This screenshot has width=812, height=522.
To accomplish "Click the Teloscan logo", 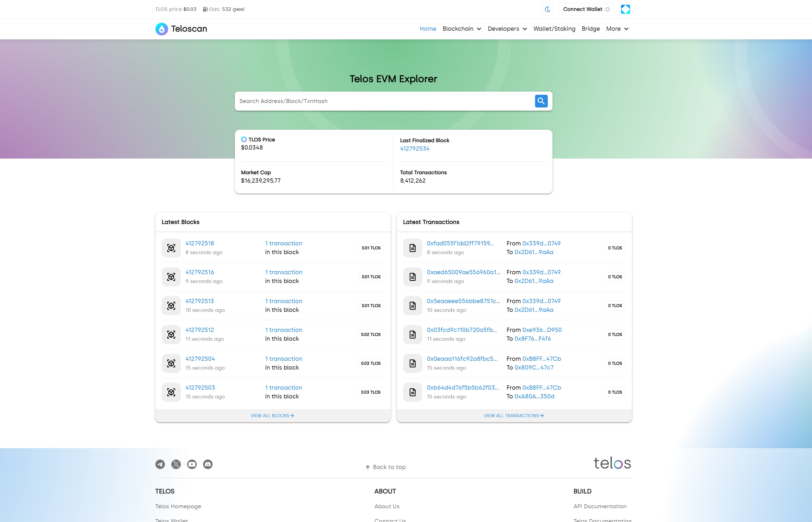I will click(x=181, y=29).
